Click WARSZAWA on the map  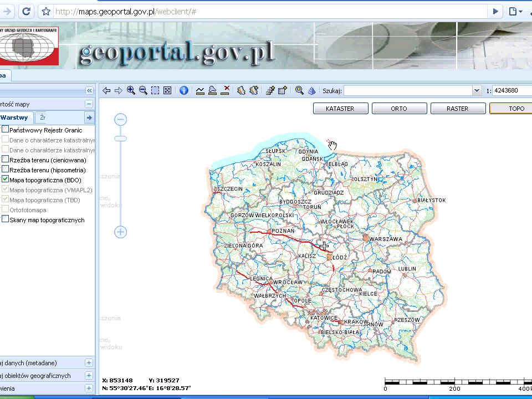(386, 239)
